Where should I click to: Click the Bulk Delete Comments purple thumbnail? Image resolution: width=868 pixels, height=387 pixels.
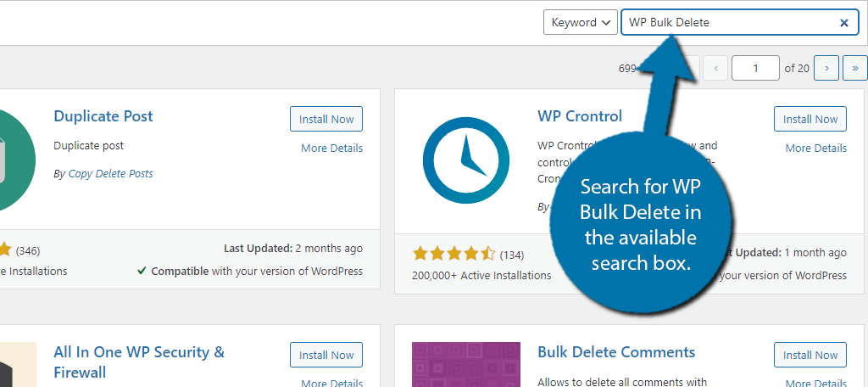point(466,364)
